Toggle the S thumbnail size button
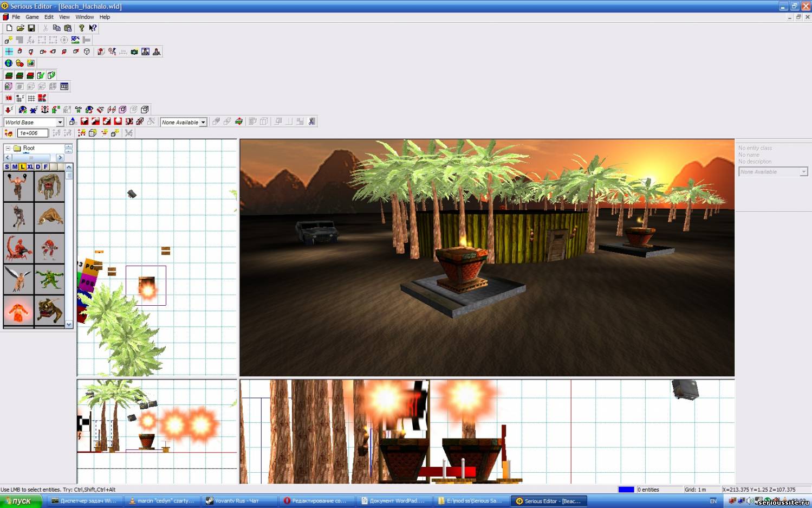 (x=7, y=166)
